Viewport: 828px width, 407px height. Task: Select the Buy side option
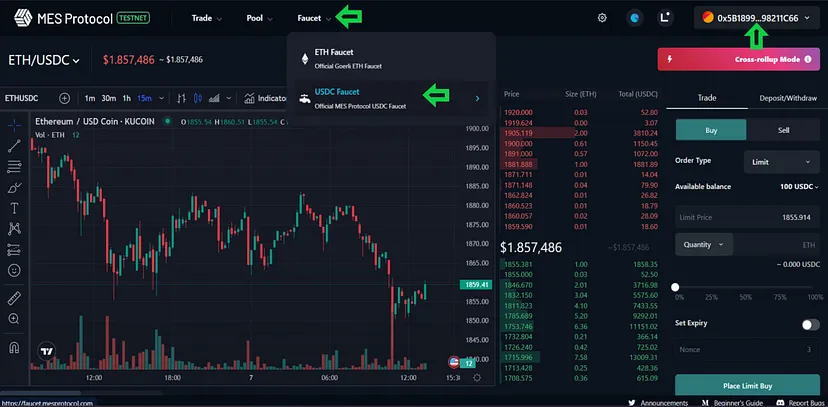[x=711, y=130]
